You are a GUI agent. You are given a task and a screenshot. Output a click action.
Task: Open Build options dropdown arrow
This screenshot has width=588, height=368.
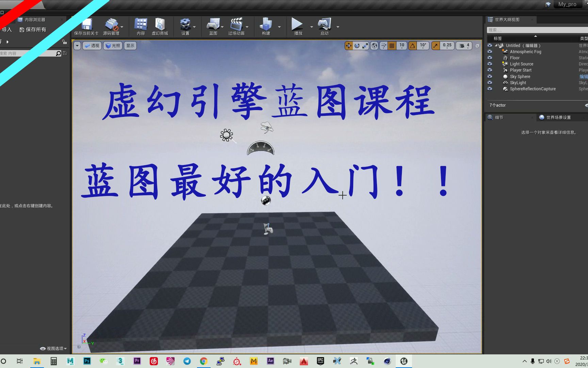(x=279, y=27)
